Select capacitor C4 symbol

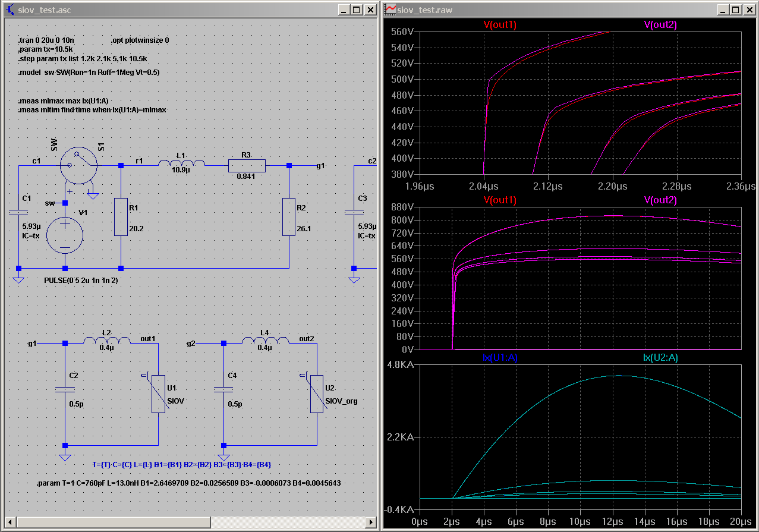pos(223,389)
